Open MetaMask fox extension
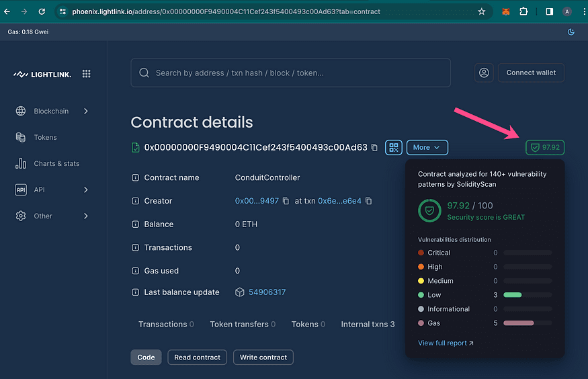 point(505,11)
